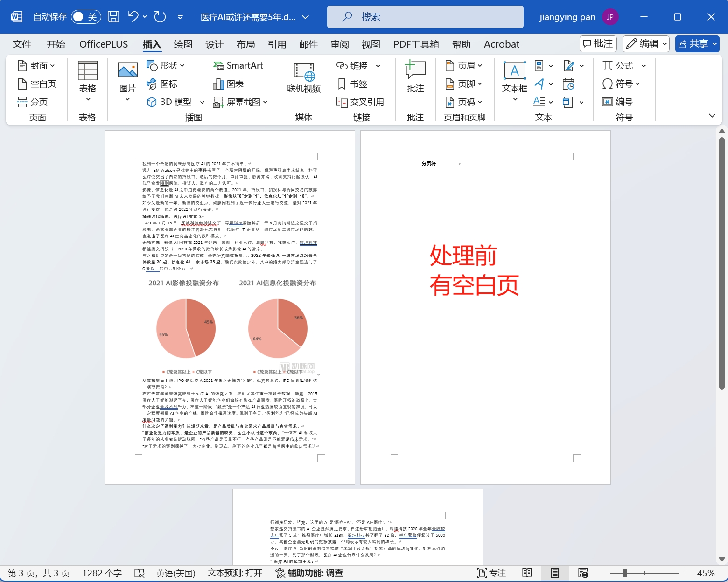Screen dimensions: 728x582
Task: Insert a SmartArt graphic
Action: pyautogui.click(x=238, y=66)
